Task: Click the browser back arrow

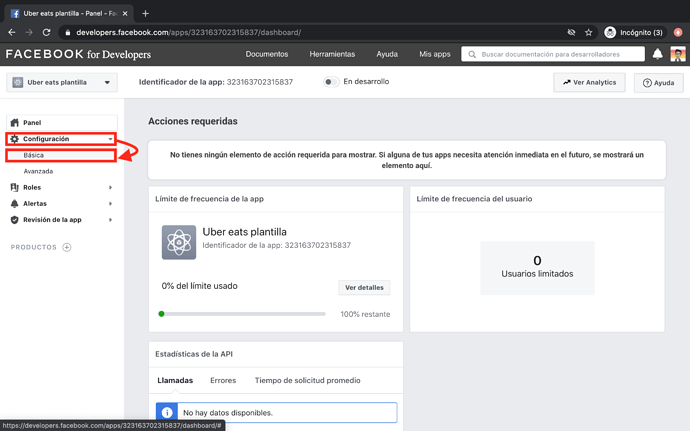Action: point(12,32)
